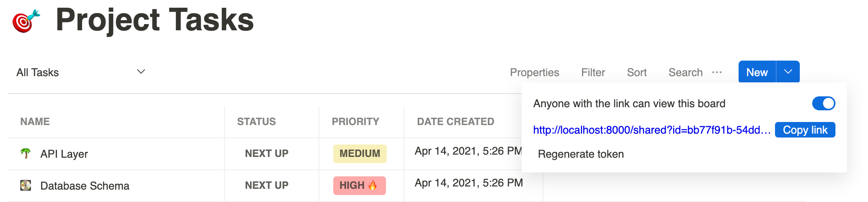Click the Search field in toolbar
The image size is (868, 202).
pyautogui.click(x=685, y=73)
